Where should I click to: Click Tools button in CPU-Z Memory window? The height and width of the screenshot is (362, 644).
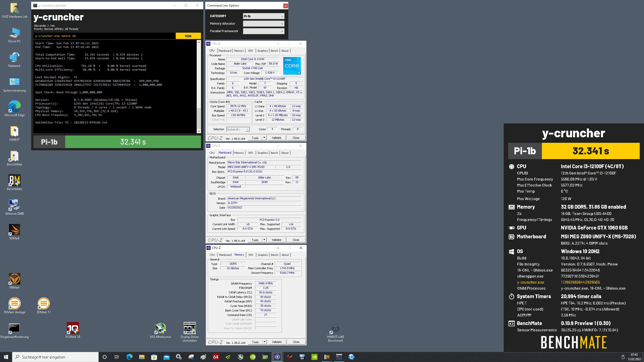(x=255, y=342)
